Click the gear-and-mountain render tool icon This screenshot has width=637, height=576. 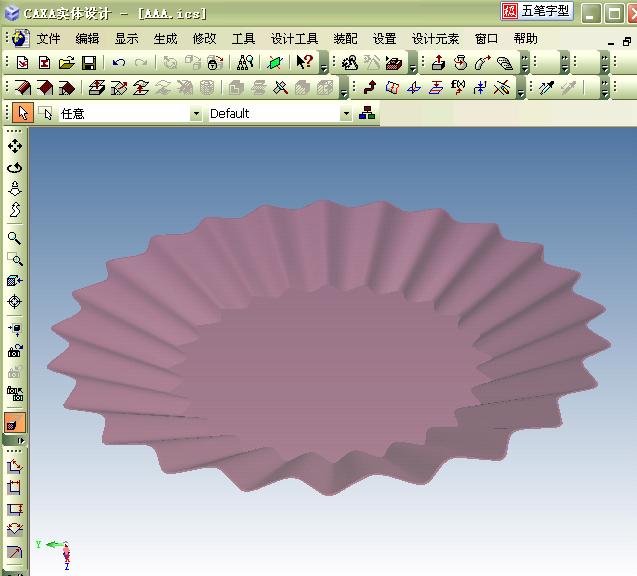point(350,63)
